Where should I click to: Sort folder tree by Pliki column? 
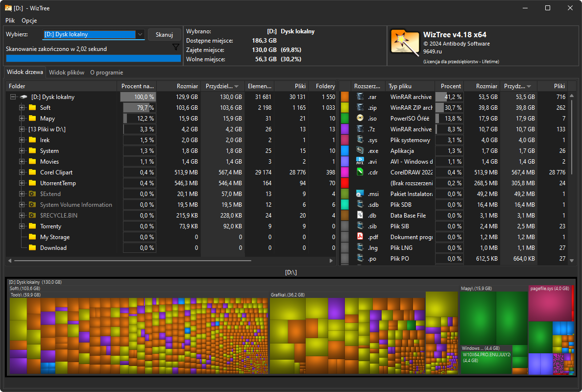[x=291, y=86]
